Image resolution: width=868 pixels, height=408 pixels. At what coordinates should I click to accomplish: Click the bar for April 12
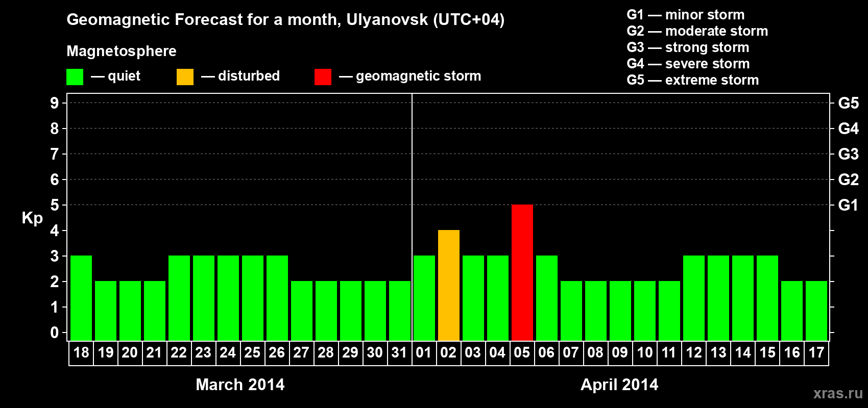693,298
